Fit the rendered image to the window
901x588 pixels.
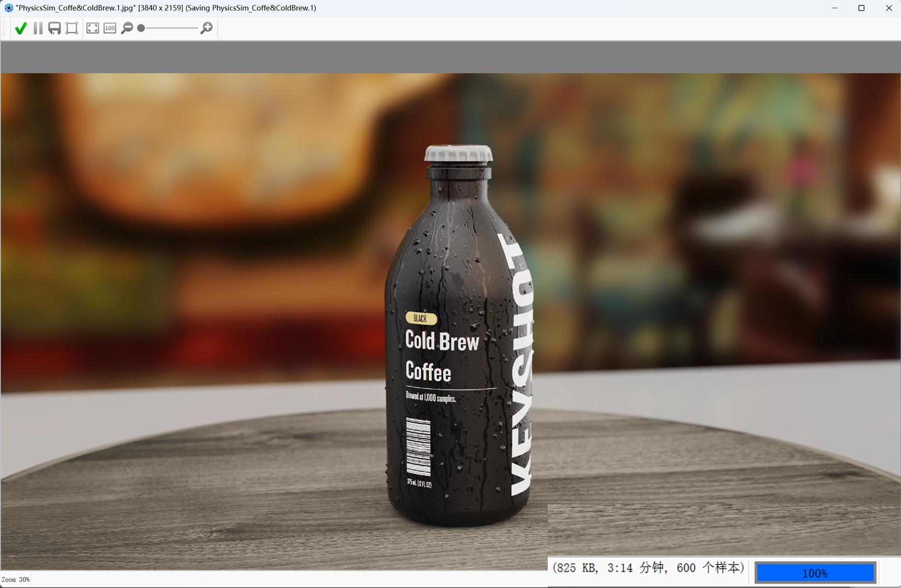click(92, 28)
